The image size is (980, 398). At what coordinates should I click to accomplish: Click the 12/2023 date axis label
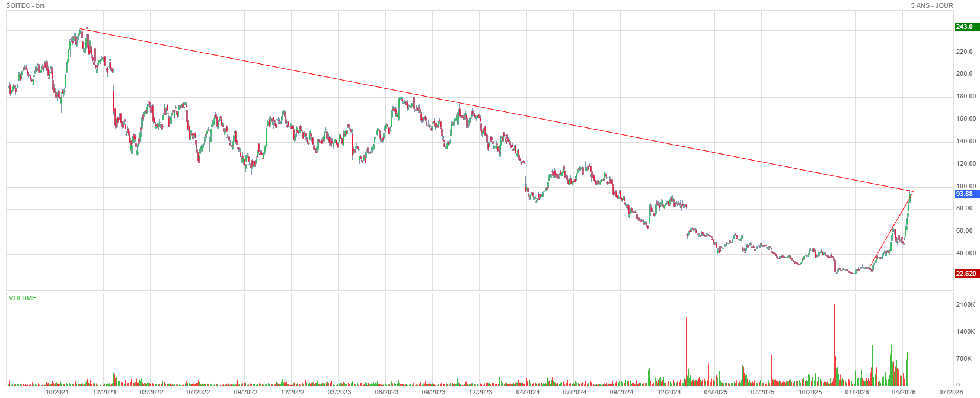[480, 392]
